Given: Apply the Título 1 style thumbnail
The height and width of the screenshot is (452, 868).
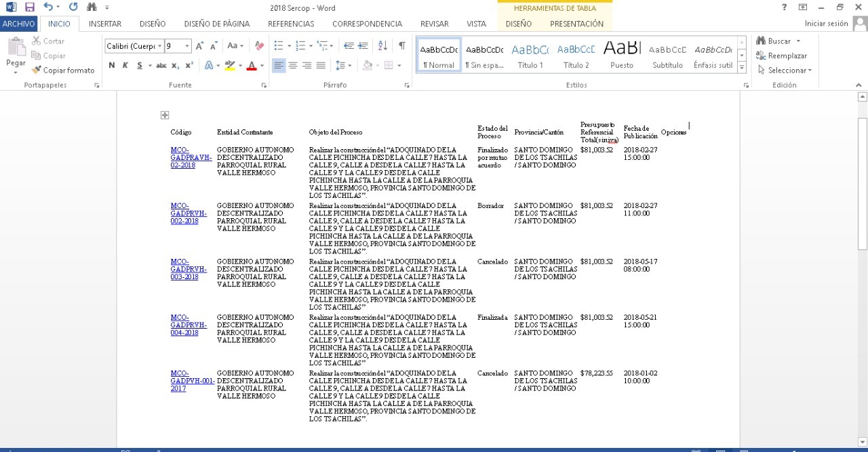Looking at the screenshot, I should click(x=530, y=56).
